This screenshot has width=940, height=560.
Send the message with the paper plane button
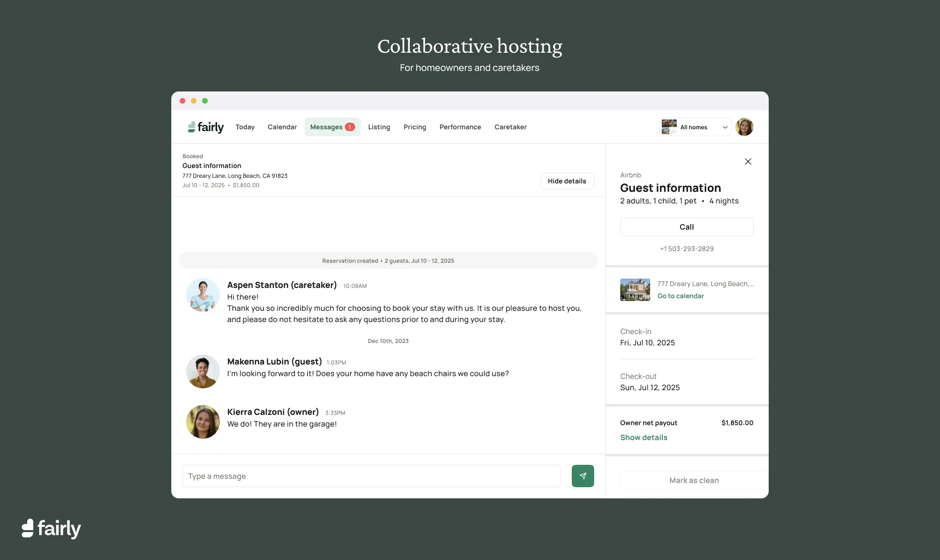[582, 476]
